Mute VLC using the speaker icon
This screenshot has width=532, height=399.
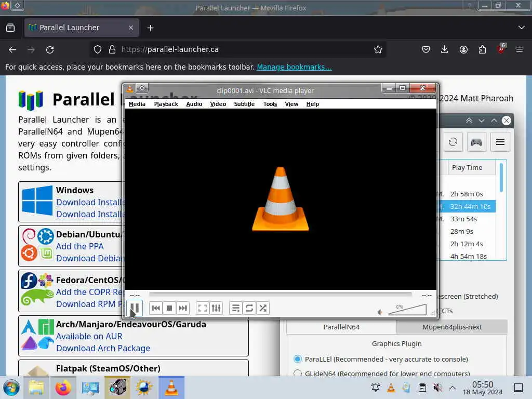click(380, 312)
